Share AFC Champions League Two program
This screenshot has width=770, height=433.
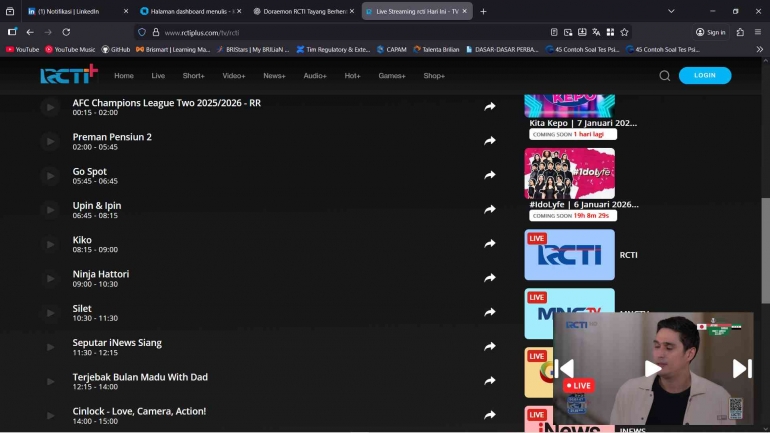click(490, 107)
